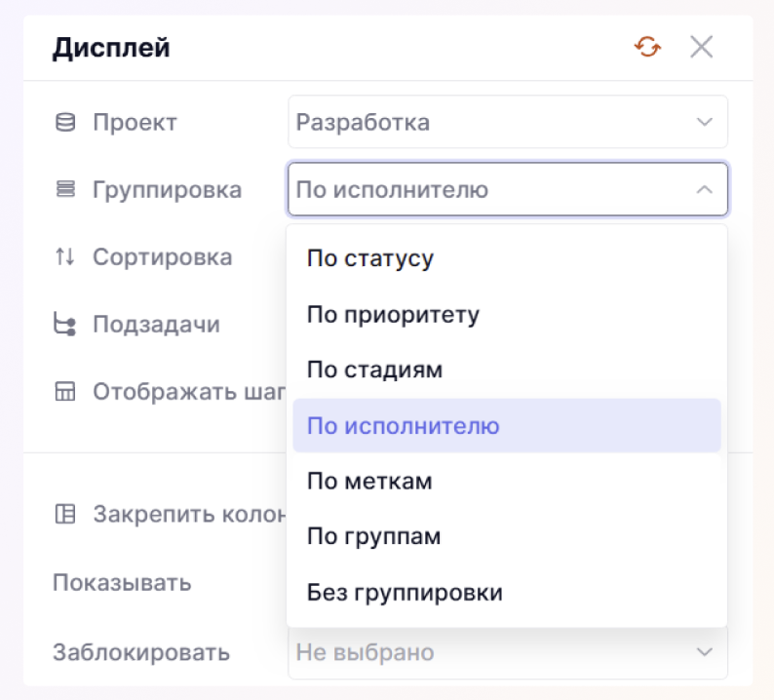Click the Закрепить колонки layout icon
Viewport: 774px width, 700px height.
pyautogui.click(x=65, y=514)
